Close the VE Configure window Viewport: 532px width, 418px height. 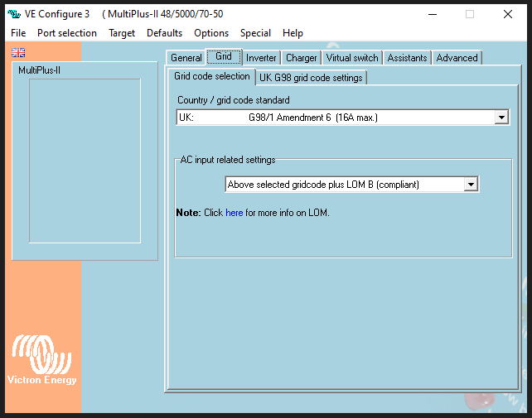point(508,14)
